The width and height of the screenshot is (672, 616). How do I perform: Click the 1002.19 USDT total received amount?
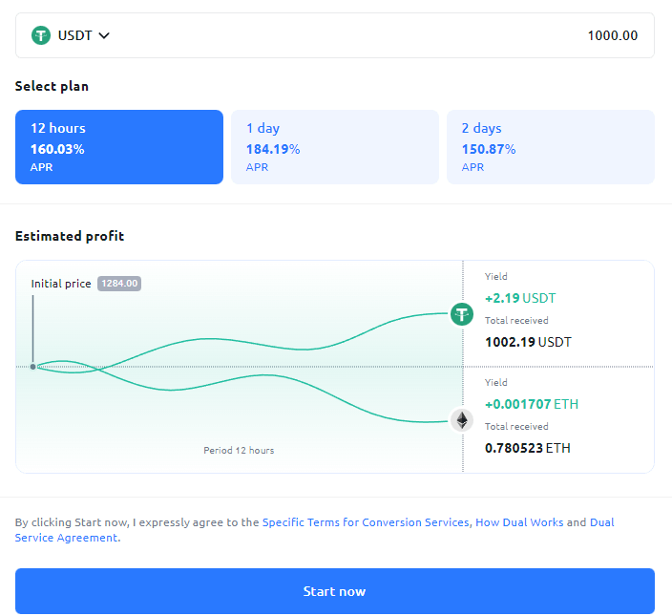(528, 341)
